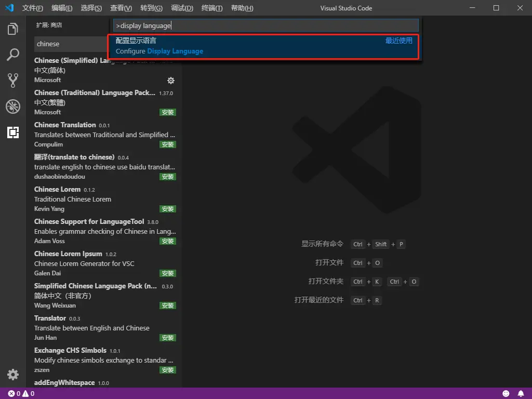Click publisher name Kevin Yang
The width and height of the screenshot is (532, 399).
[49, 209]
